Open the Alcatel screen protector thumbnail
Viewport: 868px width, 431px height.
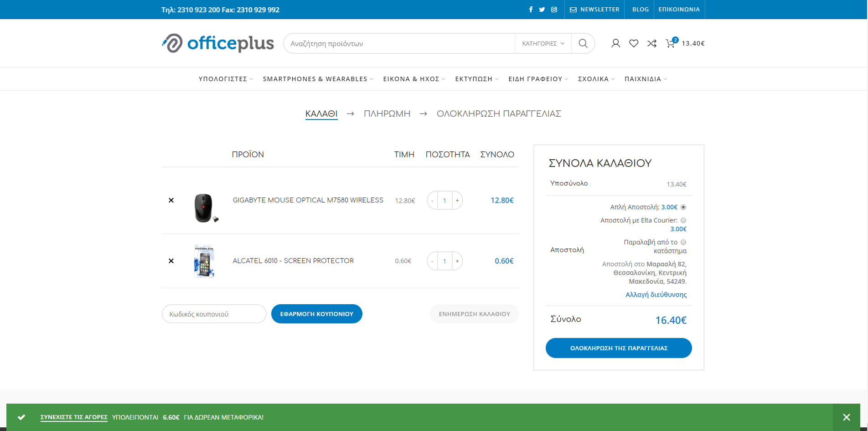pyautogui.click(x=204, y=261)
